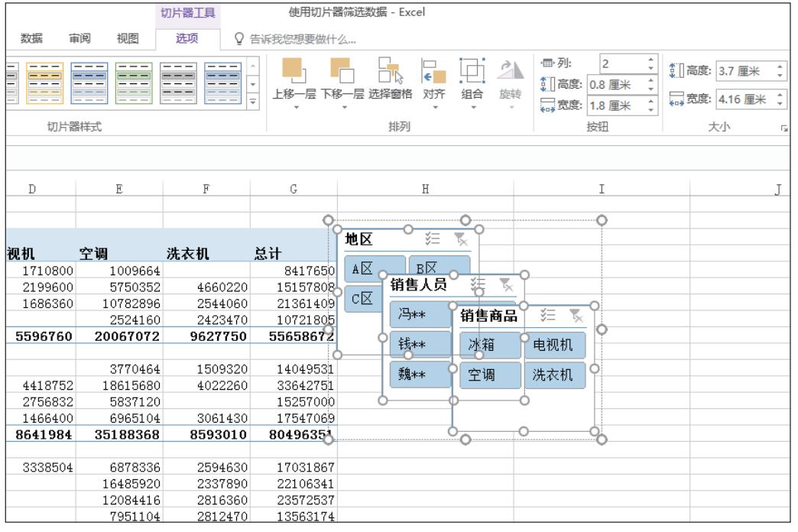The image size is (798, 532).
Task: Click the Align (对齐) icon
Action: tap(434, 71)
